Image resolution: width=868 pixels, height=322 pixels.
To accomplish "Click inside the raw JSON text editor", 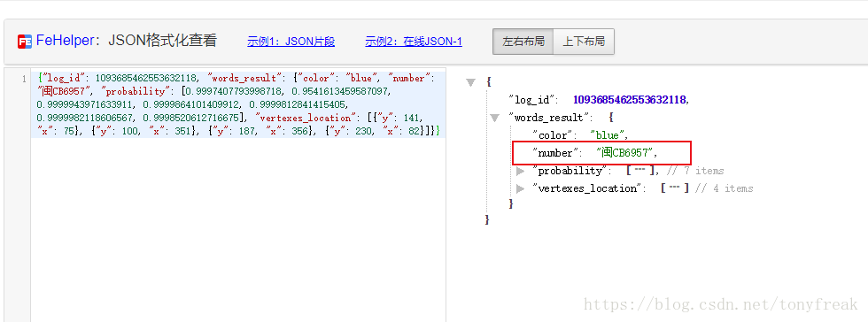I will coord(238,195).
